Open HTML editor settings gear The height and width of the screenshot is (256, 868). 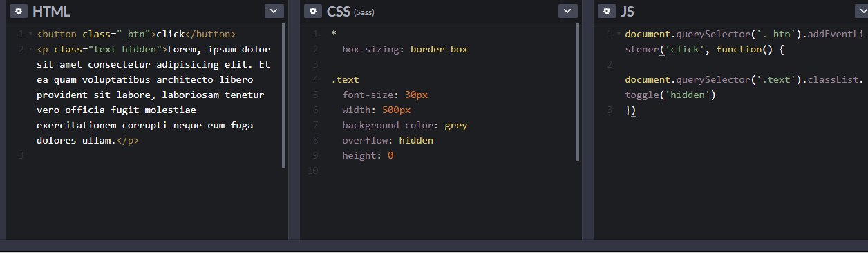(19, 12)
